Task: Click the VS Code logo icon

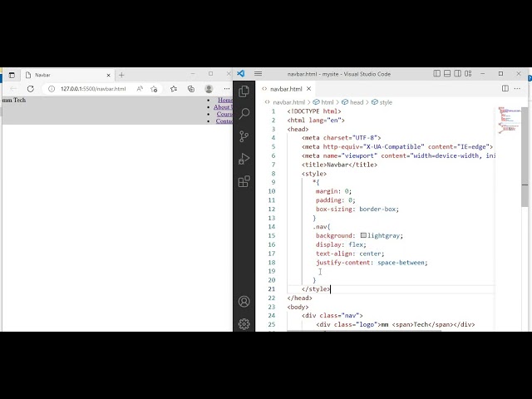Action: pos(241,74)
